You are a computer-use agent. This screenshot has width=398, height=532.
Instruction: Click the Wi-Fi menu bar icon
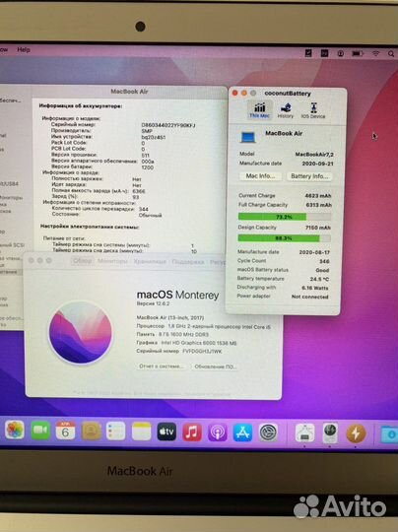tap(375, 53)
